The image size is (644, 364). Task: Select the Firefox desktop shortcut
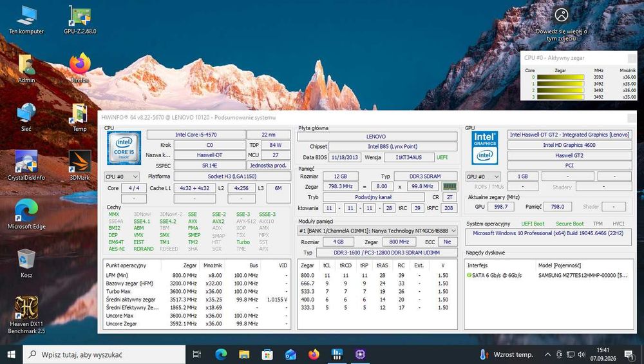click(80, 68)
